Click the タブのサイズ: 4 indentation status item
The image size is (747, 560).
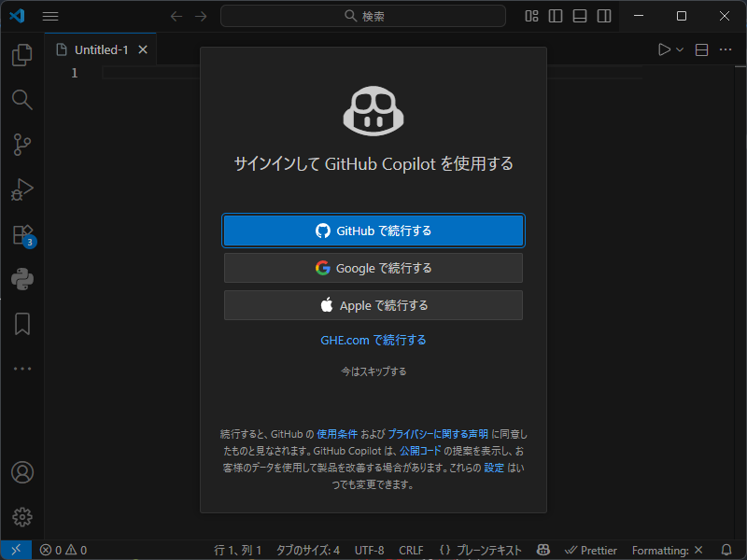308,550
